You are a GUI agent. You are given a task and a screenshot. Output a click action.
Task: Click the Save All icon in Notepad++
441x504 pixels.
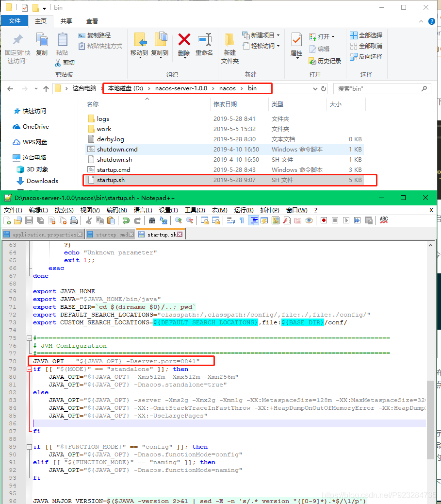40,220
